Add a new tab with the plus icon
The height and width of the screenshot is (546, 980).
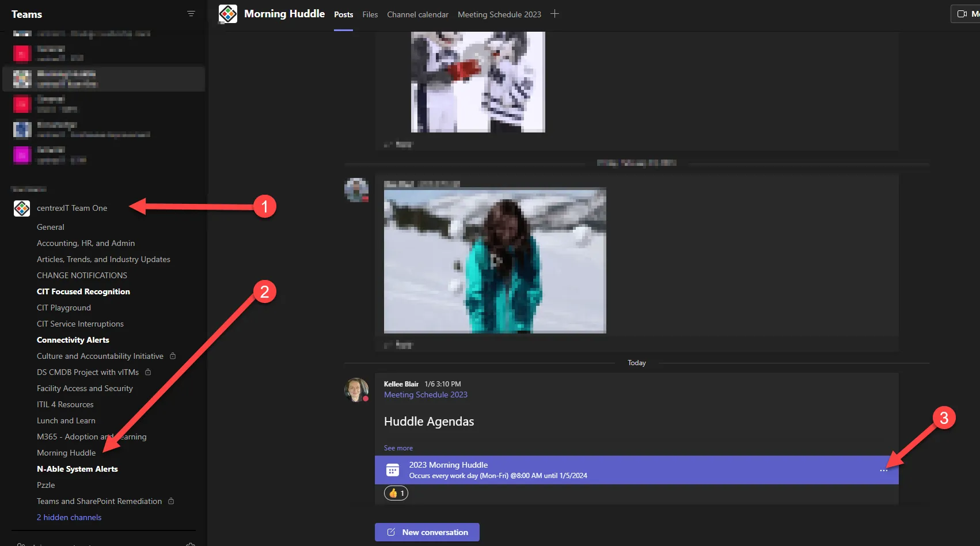click(x=554, y=14)
